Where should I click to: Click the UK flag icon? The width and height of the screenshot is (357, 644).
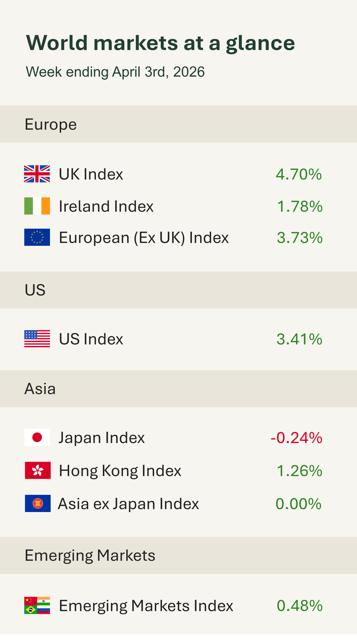tap(37, 174)
